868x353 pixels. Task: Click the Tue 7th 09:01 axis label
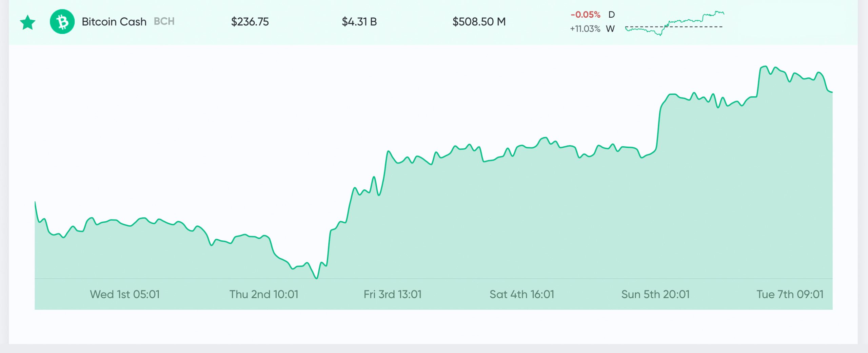click(x=790, y=294)
